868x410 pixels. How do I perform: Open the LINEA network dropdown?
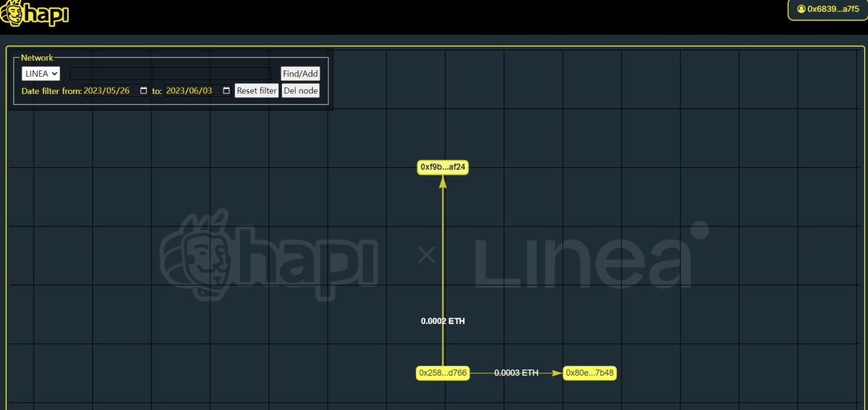click(x=41, y=74)
